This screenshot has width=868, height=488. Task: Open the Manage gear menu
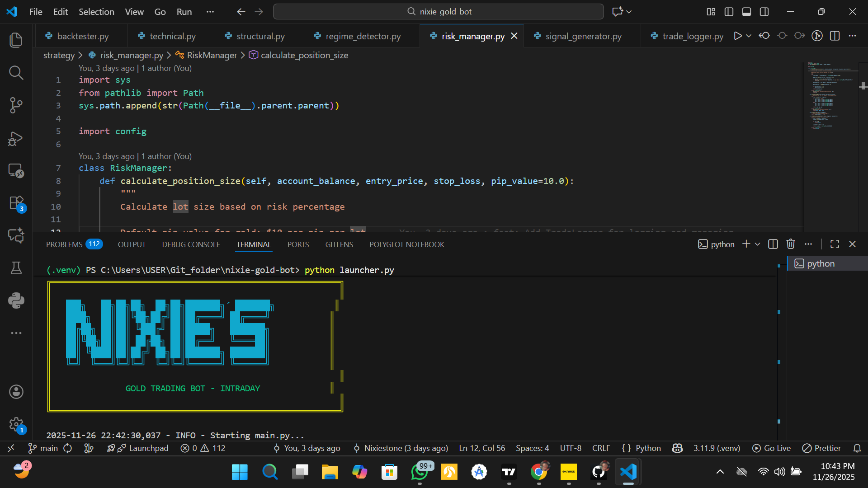pos(16,424)
